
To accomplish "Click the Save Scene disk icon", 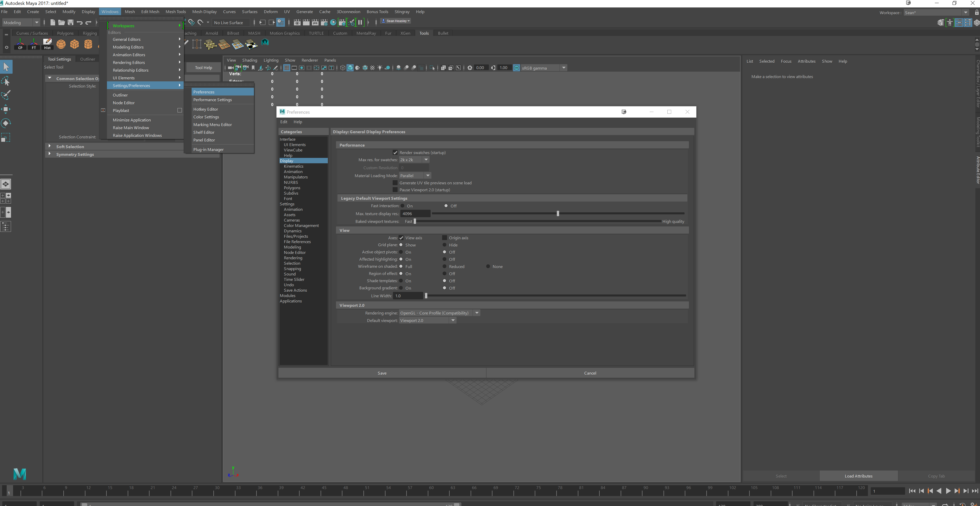I will click(70, 23).
